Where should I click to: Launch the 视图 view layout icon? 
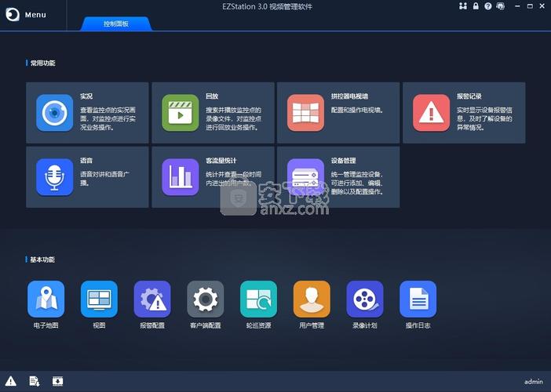(99, 299)
